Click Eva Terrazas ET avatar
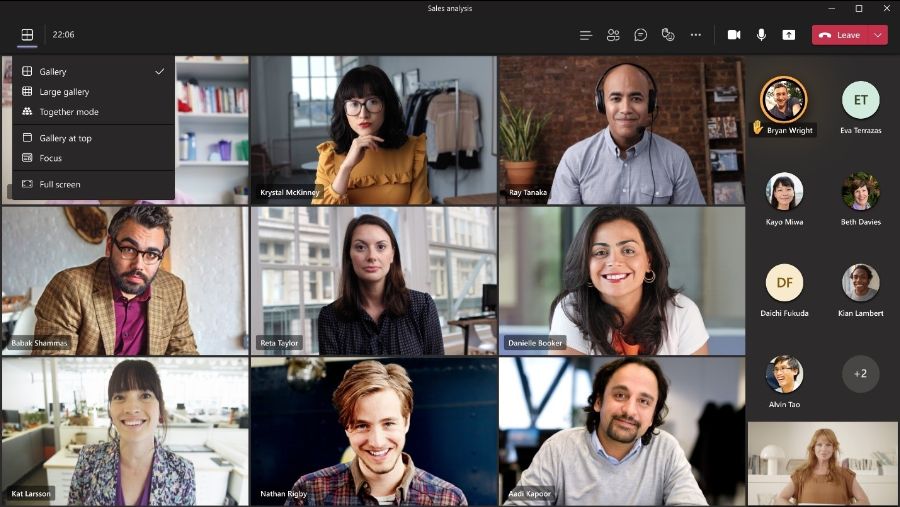The image size is (900, 507). [860, 100]
